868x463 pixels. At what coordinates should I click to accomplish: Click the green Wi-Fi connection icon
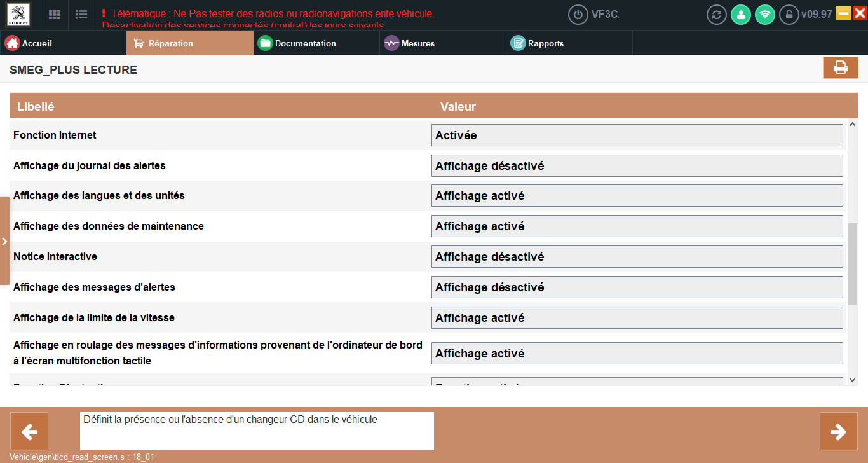tap(765, 15)
